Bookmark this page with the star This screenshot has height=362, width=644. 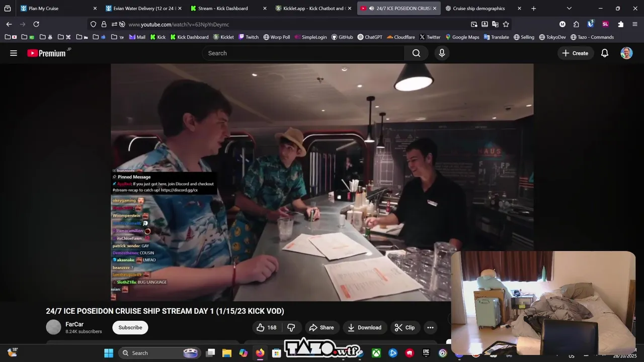506,24
